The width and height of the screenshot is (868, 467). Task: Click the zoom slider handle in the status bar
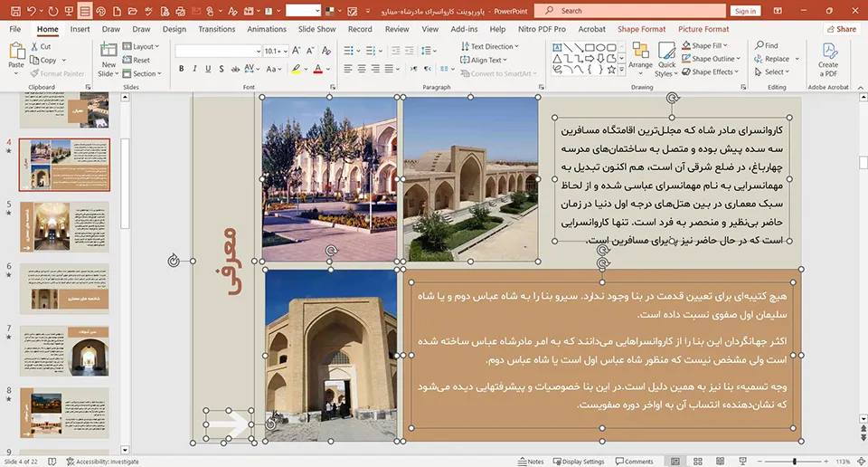click(x=795, y=461)
